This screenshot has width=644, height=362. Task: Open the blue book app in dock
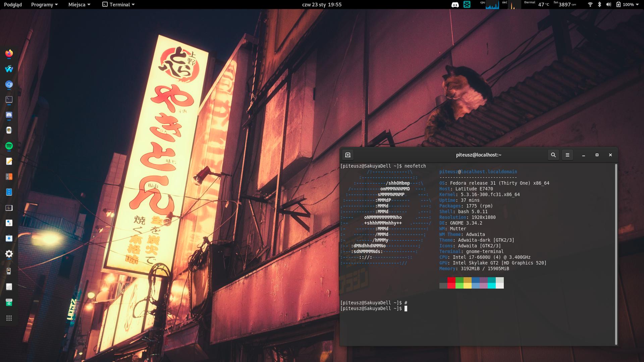9,192
